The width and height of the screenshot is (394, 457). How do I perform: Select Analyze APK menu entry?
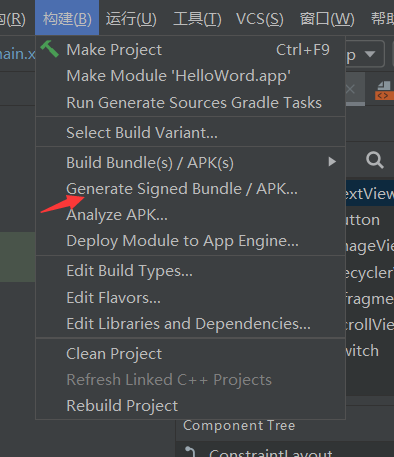click(190, 215)
